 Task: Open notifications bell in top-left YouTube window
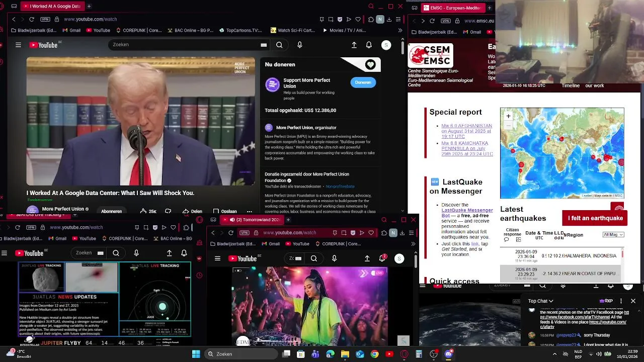coord(369,45)
